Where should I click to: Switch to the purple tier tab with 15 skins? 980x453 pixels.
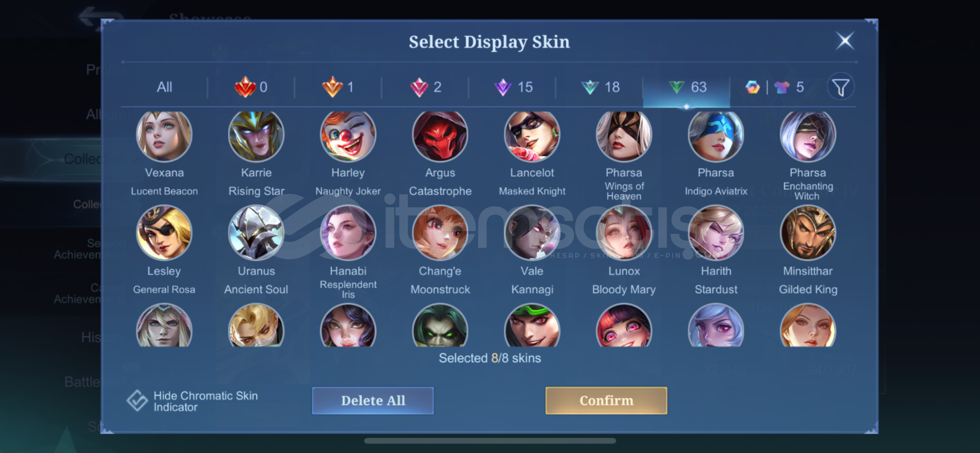(513, 87)
